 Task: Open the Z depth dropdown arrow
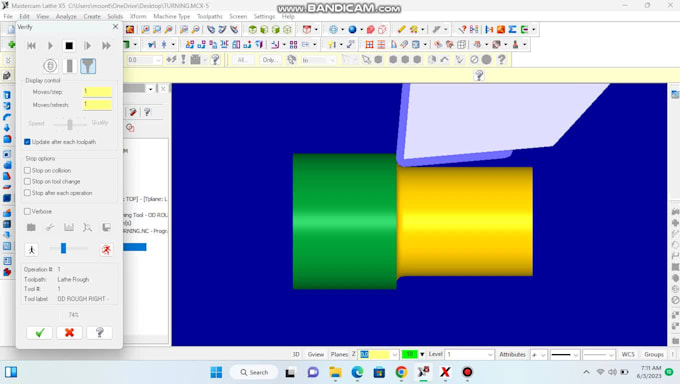coord(394,354)
